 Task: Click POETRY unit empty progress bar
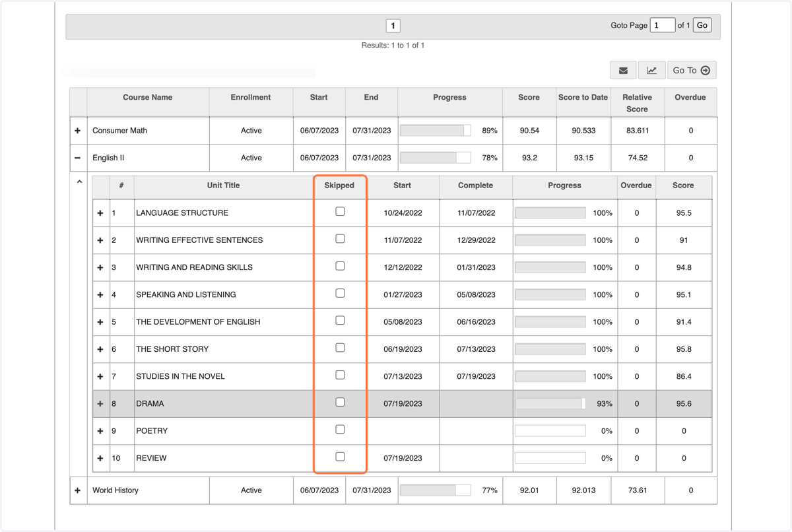[550, 431]
